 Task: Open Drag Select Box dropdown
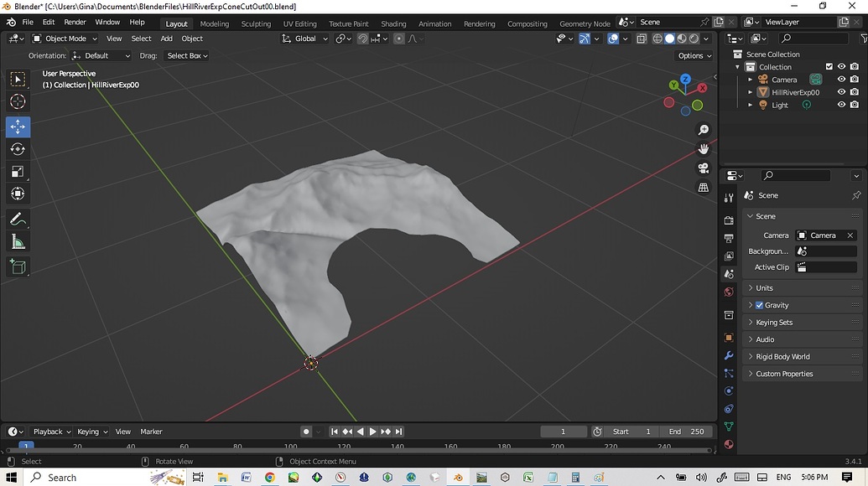coord(187,56)
